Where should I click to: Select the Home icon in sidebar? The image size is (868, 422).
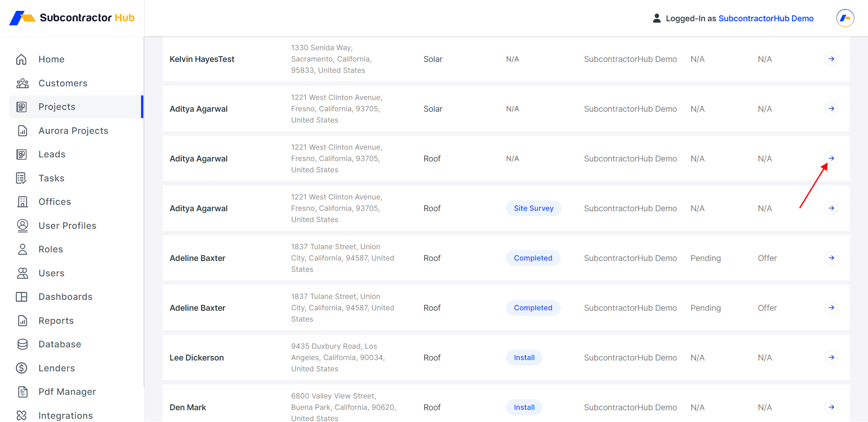21,59
